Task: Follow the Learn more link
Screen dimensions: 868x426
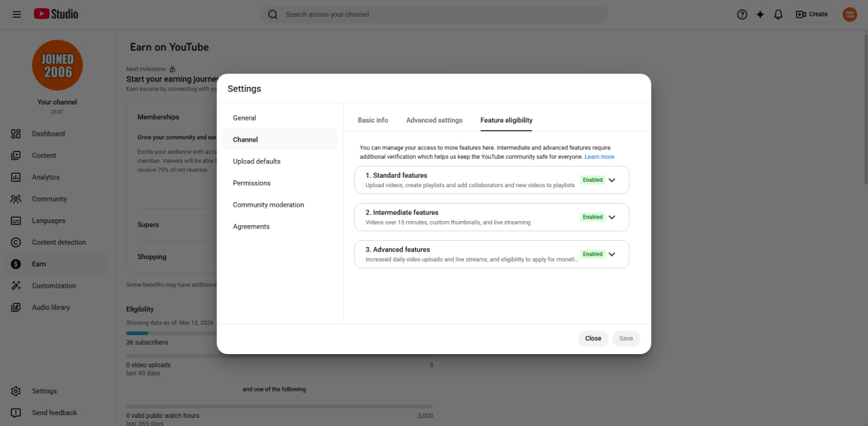Action: (599, 157)
